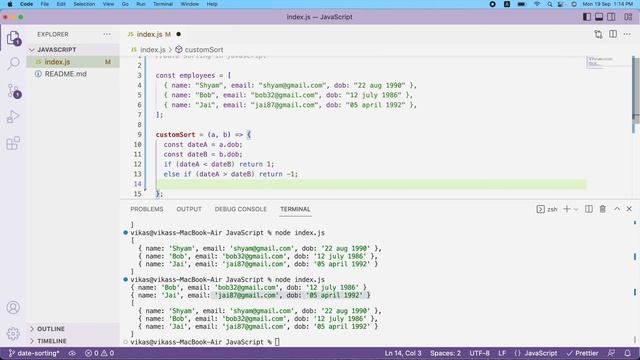Maximize the panel with chevron up

pos(617,209)
